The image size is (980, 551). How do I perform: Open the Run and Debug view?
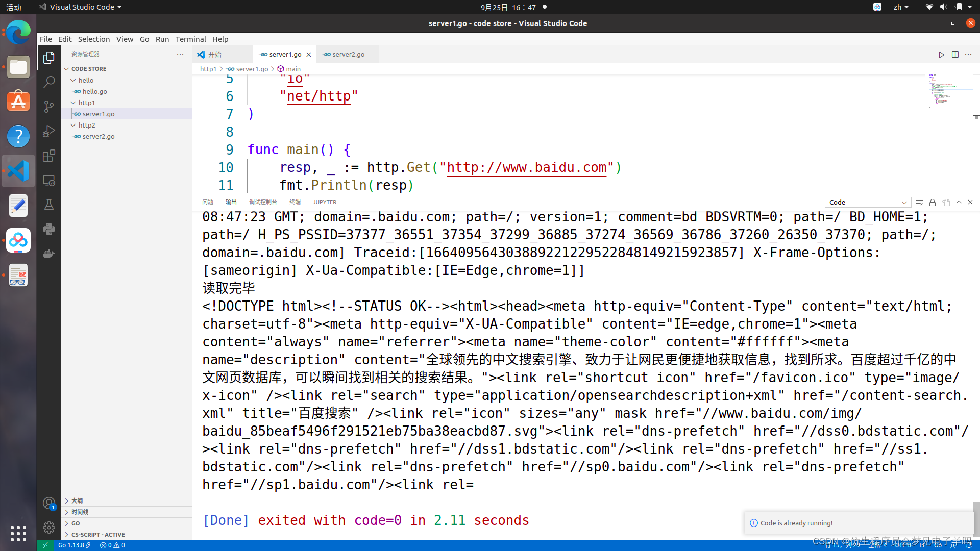[49, 131]
